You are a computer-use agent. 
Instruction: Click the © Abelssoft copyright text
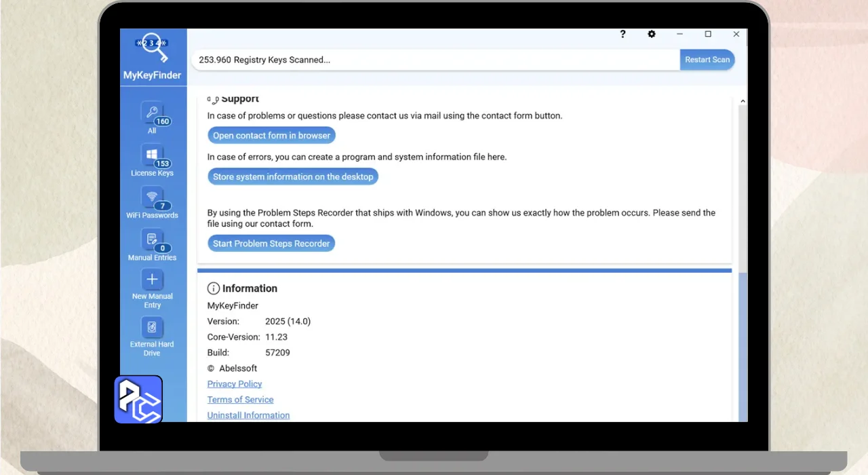[x=232, y=368]
